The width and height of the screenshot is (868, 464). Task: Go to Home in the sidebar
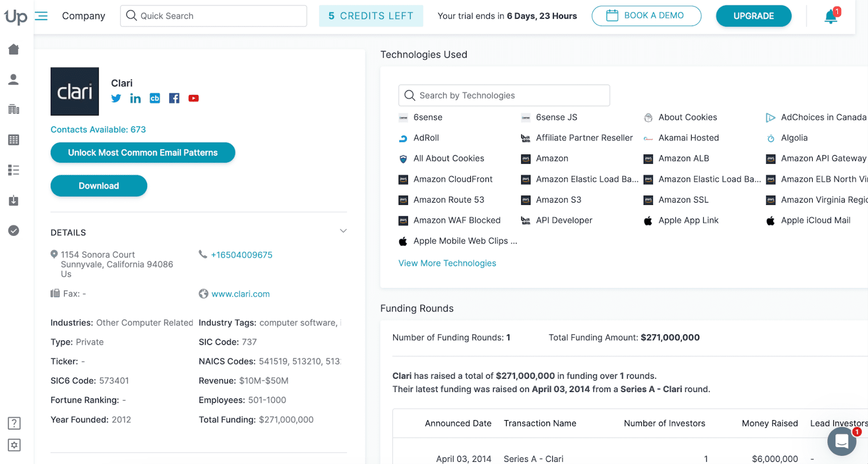(x=14, y=49)
